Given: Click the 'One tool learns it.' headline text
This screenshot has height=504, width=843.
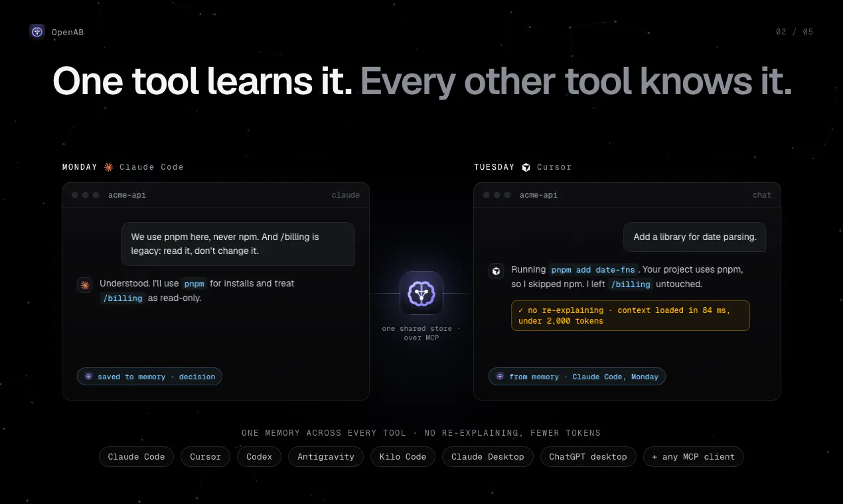Looking at the screenshot, I should (202, 82).
